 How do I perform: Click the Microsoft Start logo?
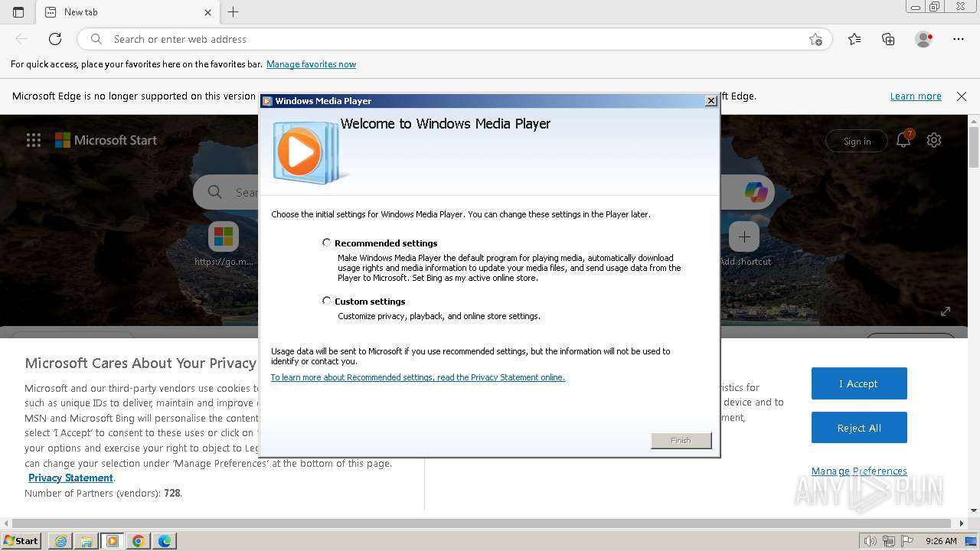click(x=106, y=140)
